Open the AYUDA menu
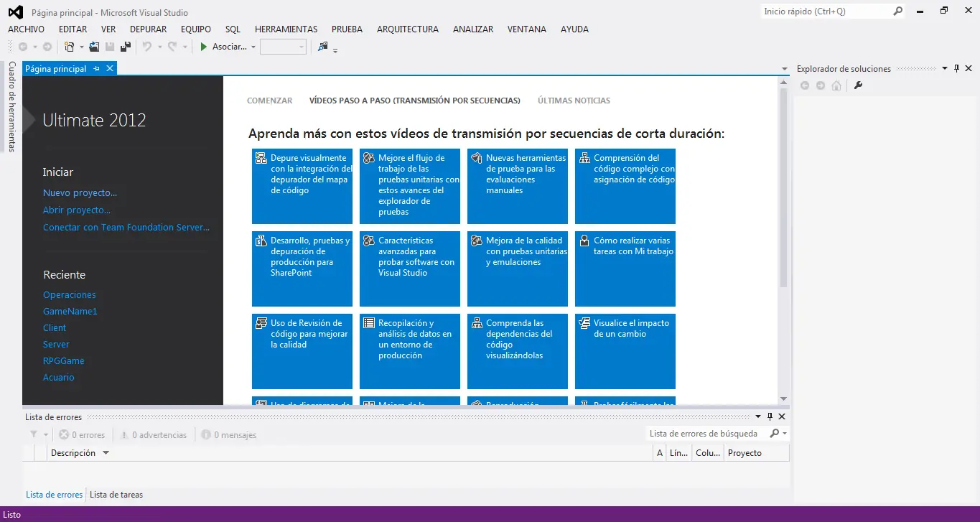Viewport: 980px width, 522px height. coord(574,29)
